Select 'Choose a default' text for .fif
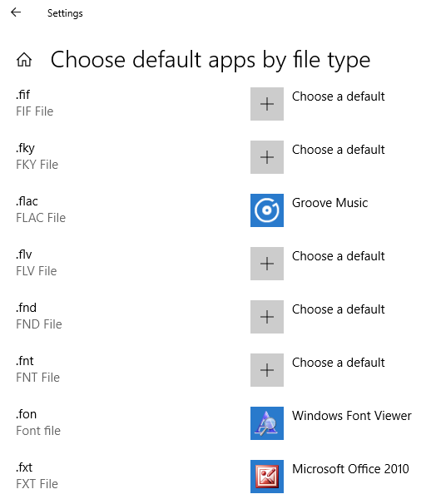 click(x=338, y=96)
